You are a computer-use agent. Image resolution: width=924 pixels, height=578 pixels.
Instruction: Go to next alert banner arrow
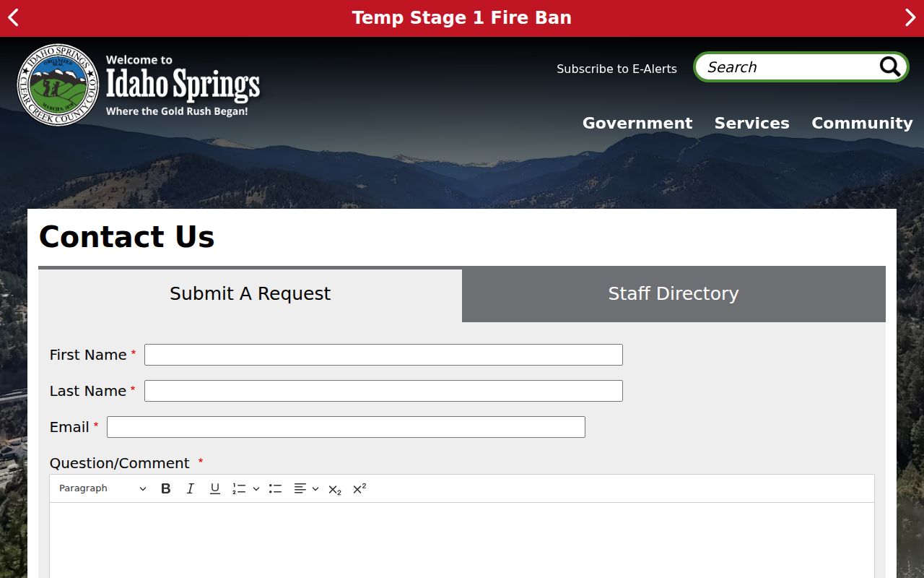(x=910, y=18)
